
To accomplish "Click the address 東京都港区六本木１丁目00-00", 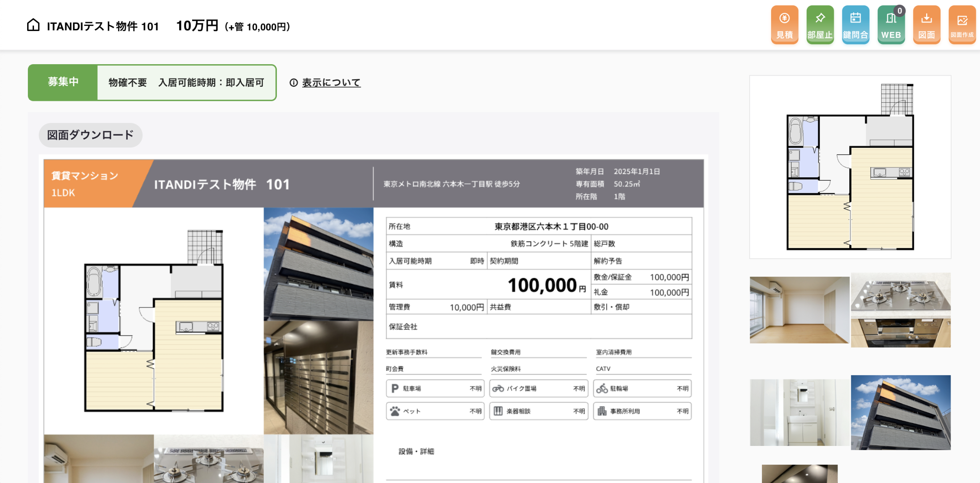I will click(x=551, y=227).
